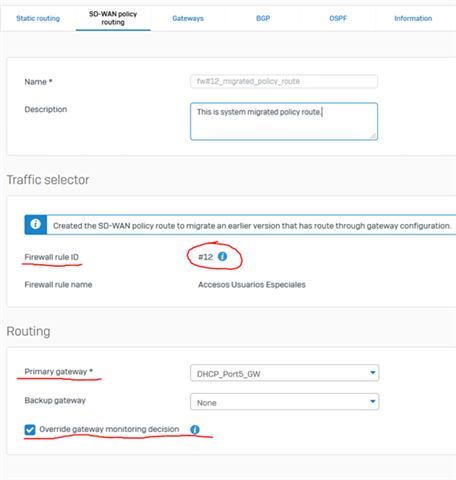The width and height of the screenshot is (456, 480).
Task: Click firewall rule name Accesos Usuarios Especiales
Action: tap(252, 285)
